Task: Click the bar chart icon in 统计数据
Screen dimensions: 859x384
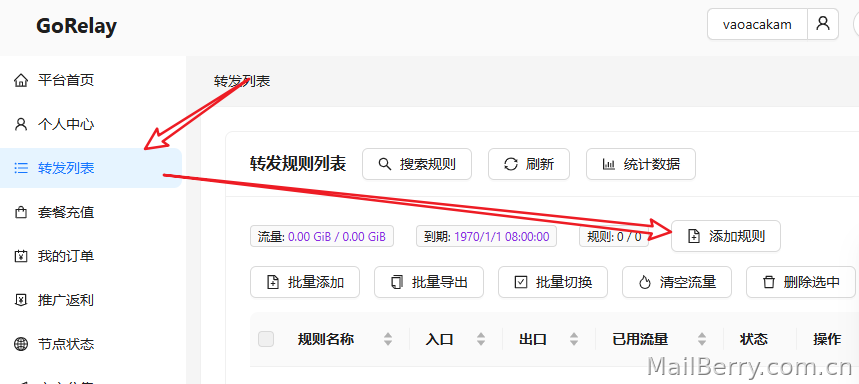Action: [609, 164]
